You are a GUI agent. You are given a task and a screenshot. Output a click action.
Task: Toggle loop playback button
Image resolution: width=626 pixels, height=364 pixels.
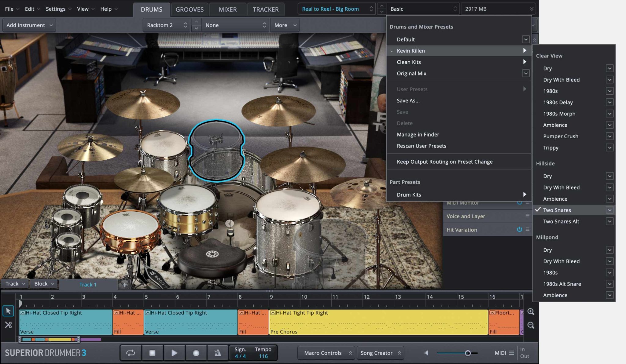tap(131, 353)
